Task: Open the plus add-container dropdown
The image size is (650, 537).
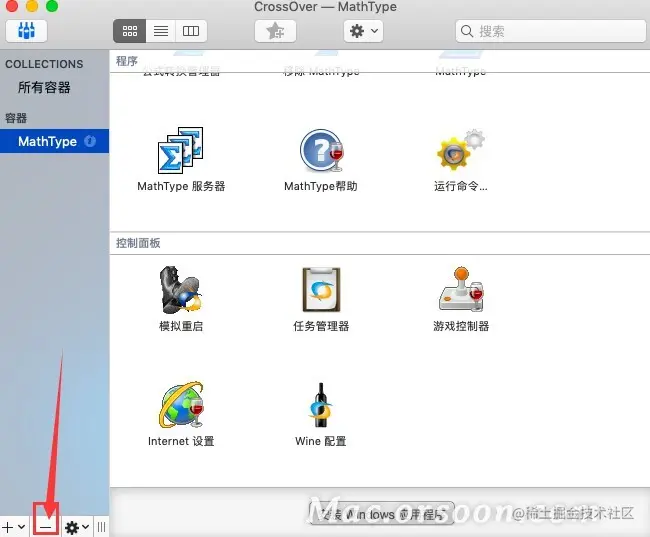Action: [14, 527]
